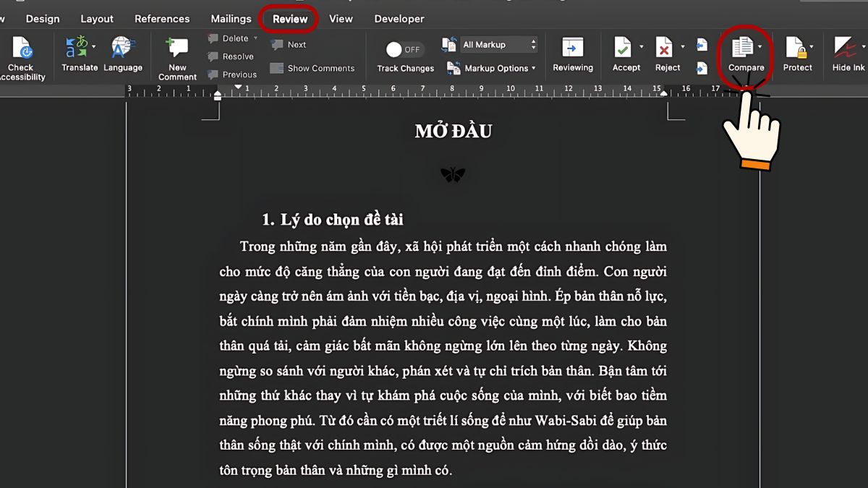The image size is (868, 488).
Task: Click the Translate icon
Action: coord(76,48)
